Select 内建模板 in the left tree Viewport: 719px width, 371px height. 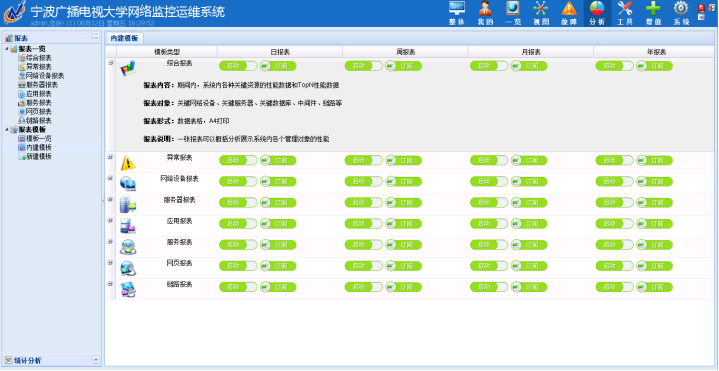click(39, 148)
